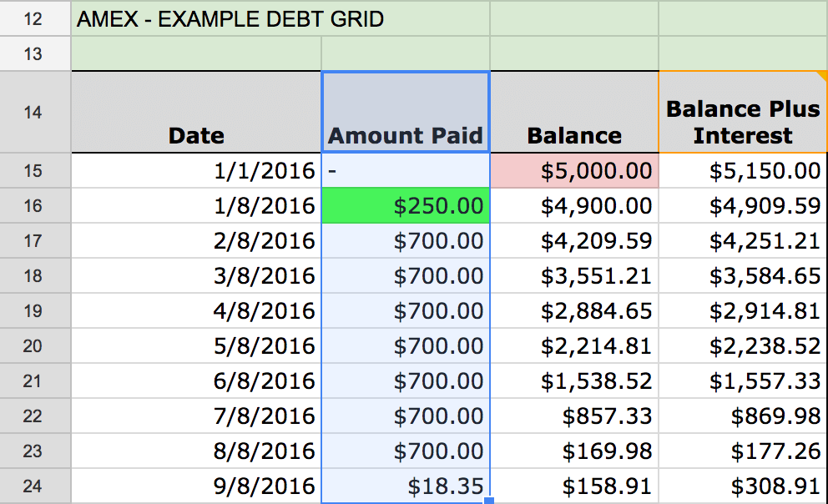Click the orange note indicator corner triangle
This screenshot has height=504, width=828.
coord(822,76)
